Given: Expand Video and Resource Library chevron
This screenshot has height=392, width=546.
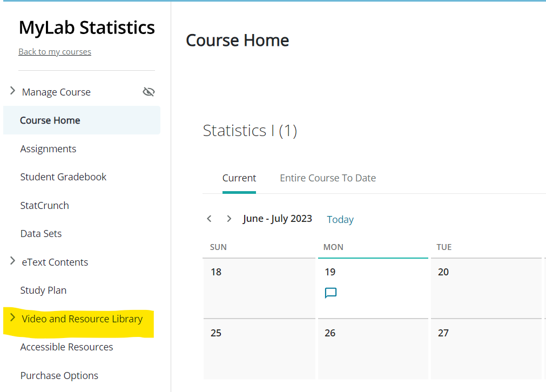Looking at the screenshot, I should coord(12,317).
